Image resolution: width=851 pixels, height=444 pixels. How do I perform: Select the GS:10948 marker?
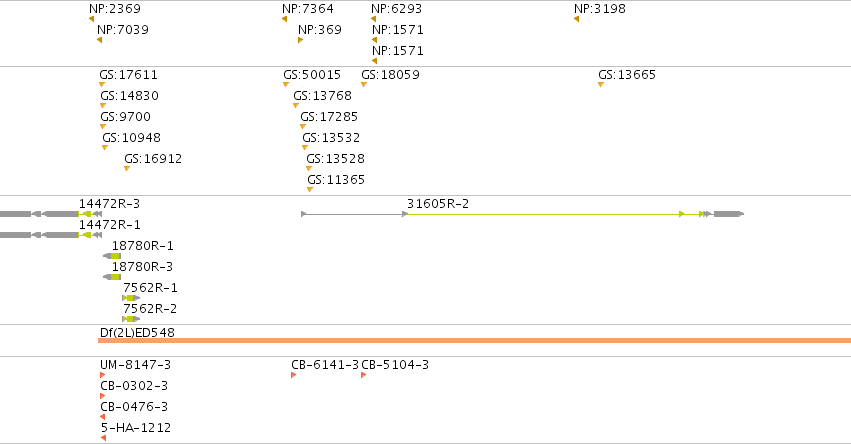pos(105,148)
